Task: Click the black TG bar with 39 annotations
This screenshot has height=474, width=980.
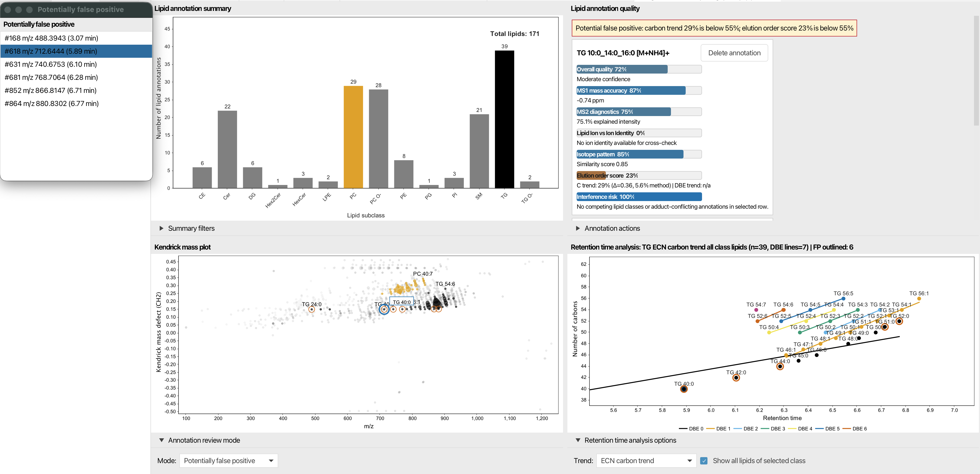Action: pos(504,119)
